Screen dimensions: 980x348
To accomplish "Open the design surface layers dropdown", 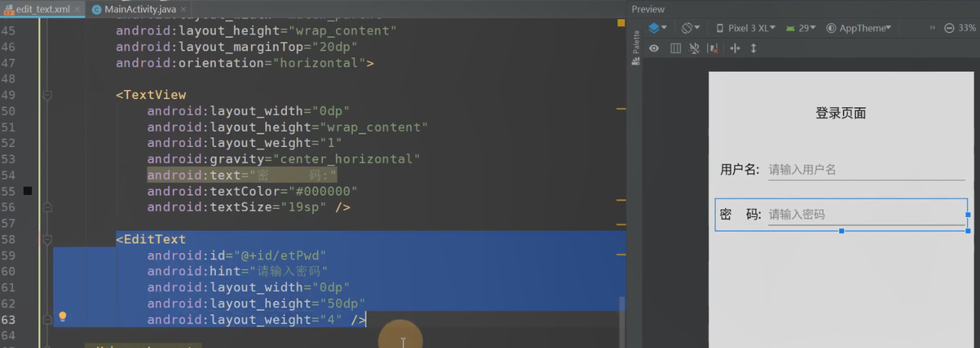I will click(658, 28).
